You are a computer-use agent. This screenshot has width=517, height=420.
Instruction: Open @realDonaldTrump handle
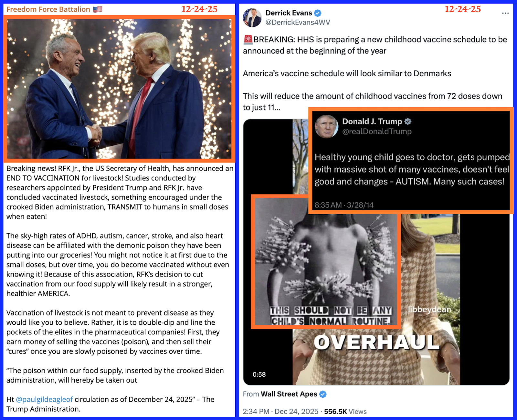(x=377, y=131)
